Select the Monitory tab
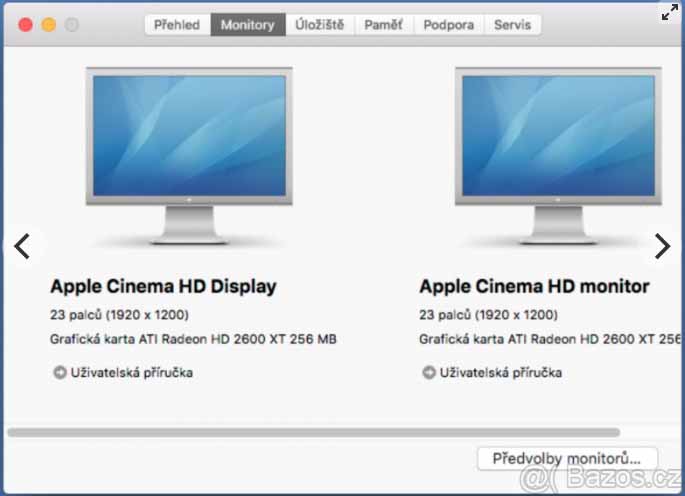The image size is (685, 496). (248, 25)
